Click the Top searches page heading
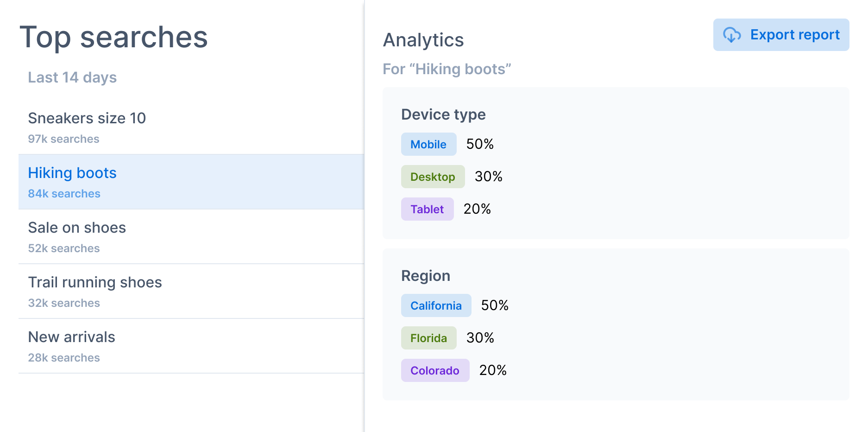Screen dimensions: 868x432 point(114,37)
